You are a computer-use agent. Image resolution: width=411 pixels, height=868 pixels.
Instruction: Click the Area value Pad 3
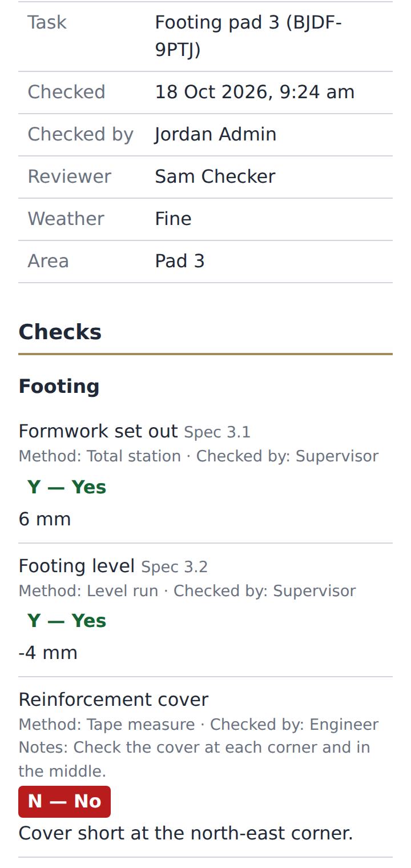click(180, 261)
